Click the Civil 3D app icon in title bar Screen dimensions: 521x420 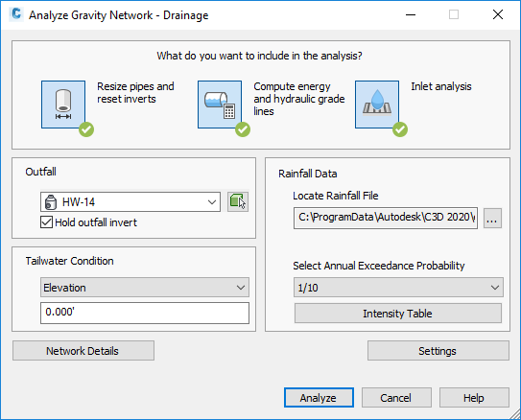click(x=16, y=14)
